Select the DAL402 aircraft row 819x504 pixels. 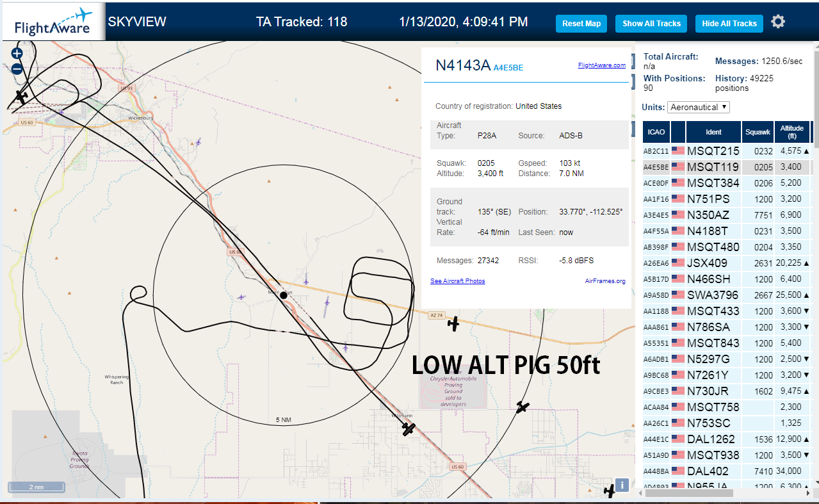pyautogui.click(x=727, y=471)
